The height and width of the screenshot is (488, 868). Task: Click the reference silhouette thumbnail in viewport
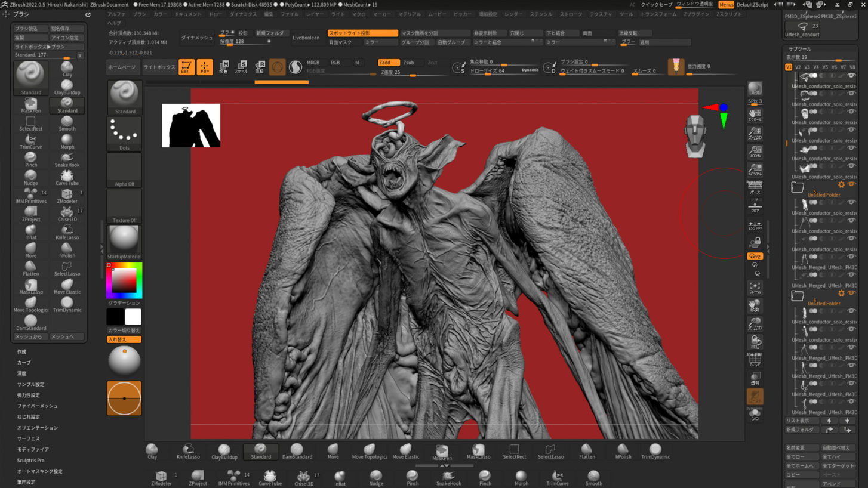pos(191,125)
